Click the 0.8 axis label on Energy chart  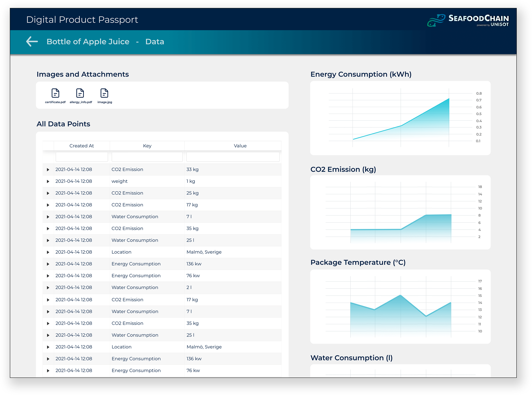(479, 94)
